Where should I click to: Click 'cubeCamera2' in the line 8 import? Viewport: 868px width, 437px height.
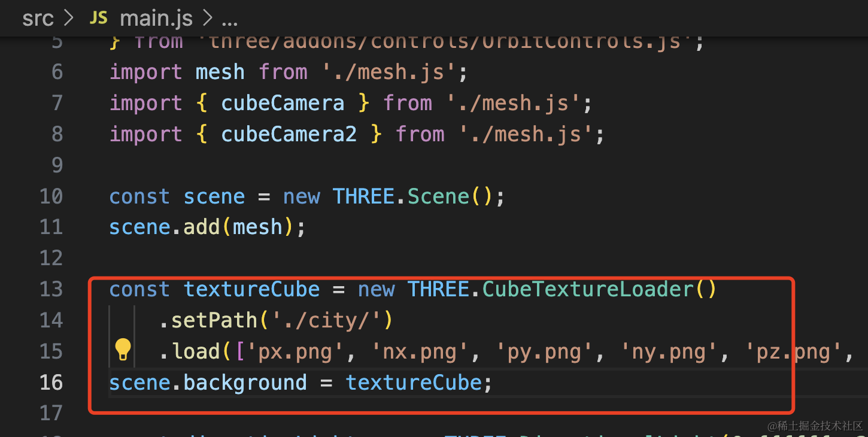(289, 134)
